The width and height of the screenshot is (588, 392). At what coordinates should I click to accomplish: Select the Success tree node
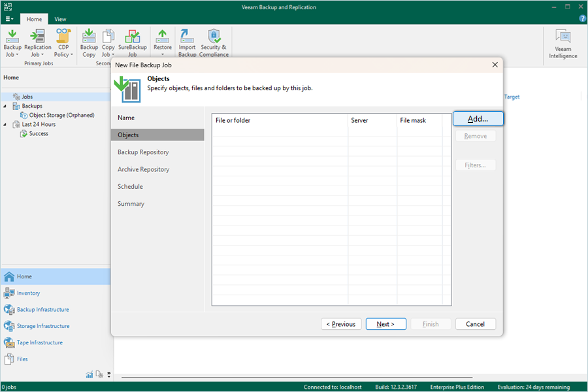[39, 133]
